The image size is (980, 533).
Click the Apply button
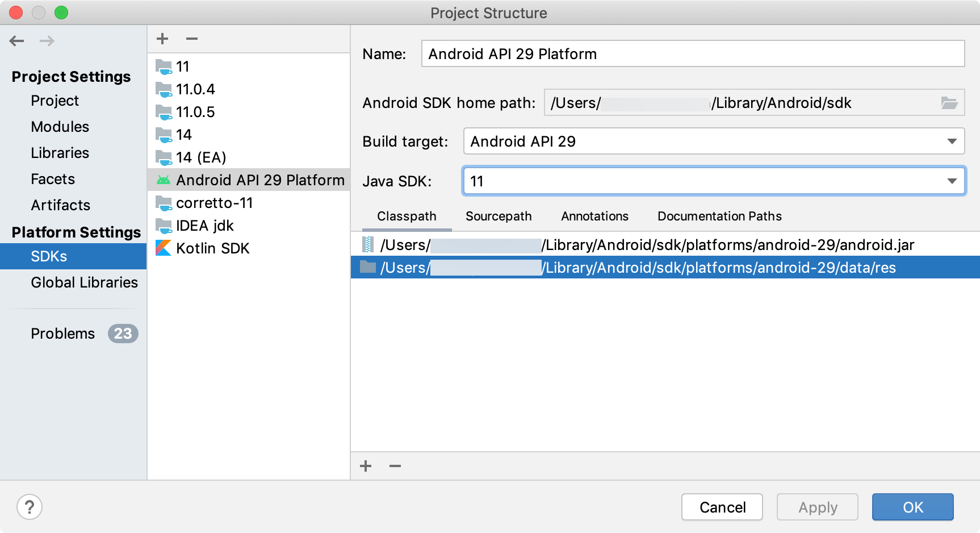click(817, 507)
